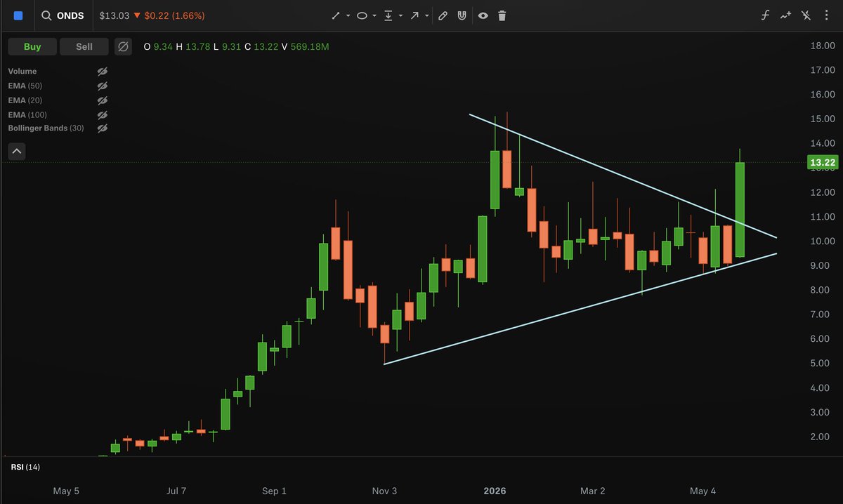Click the volume value 569.18M
This screenshot has width=843, height=504.
(x=311, y=47)
